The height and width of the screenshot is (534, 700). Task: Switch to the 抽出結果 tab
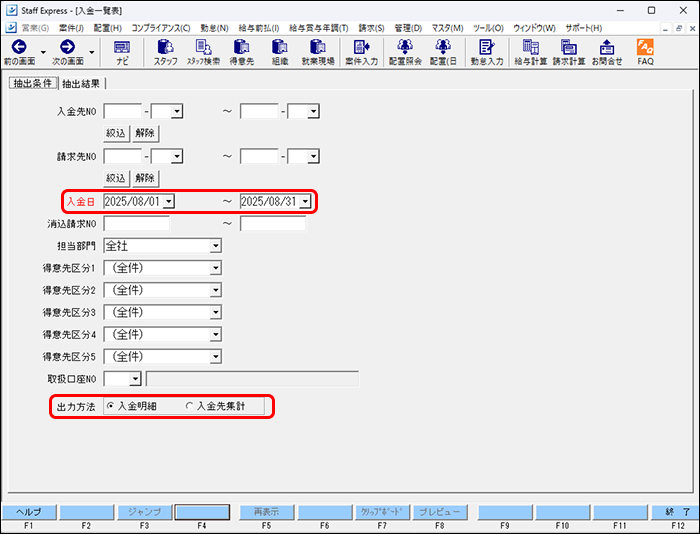[81, 83]
